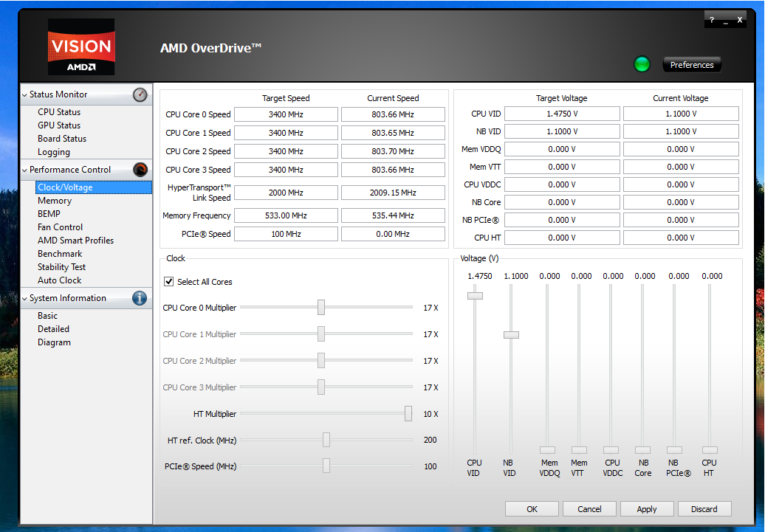Screen dimensions: 765x532
Task: Click the Preferences button
Action: click(x=692, y=65)
